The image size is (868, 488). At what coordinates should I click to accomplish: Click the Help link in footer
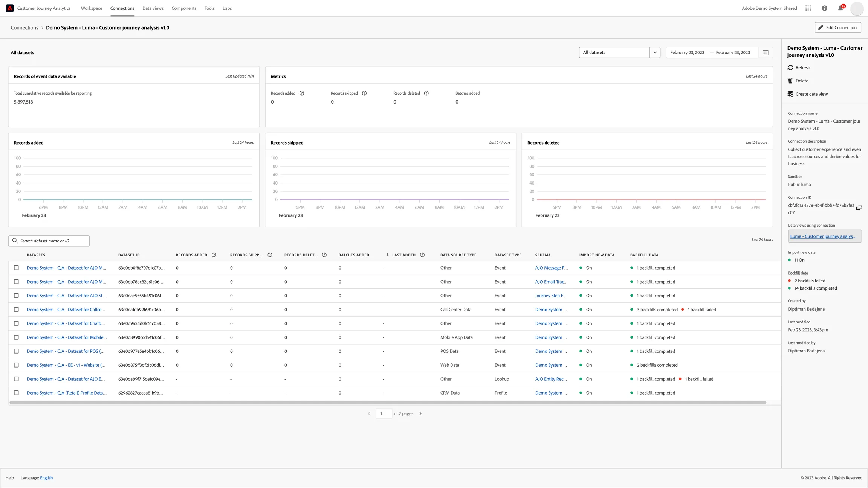[10, 478]
